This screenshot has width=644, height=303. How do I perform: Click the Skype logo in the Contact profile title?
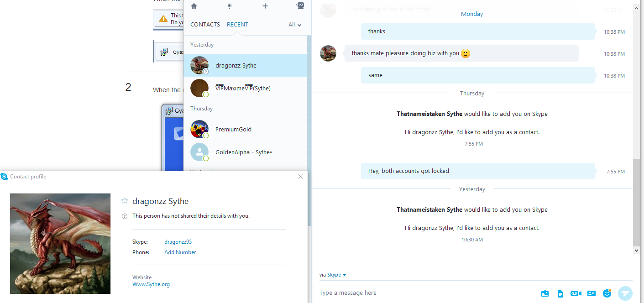click(4, 177)
